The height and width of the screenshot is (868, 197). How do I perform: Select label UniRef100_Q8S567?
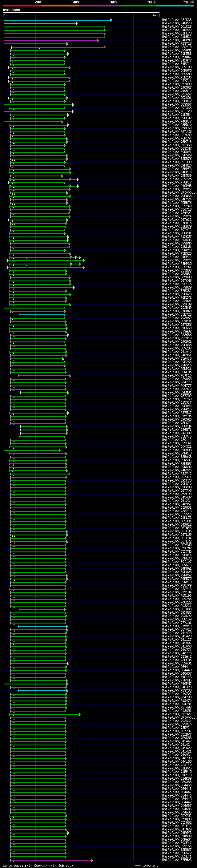coord(177,104)
